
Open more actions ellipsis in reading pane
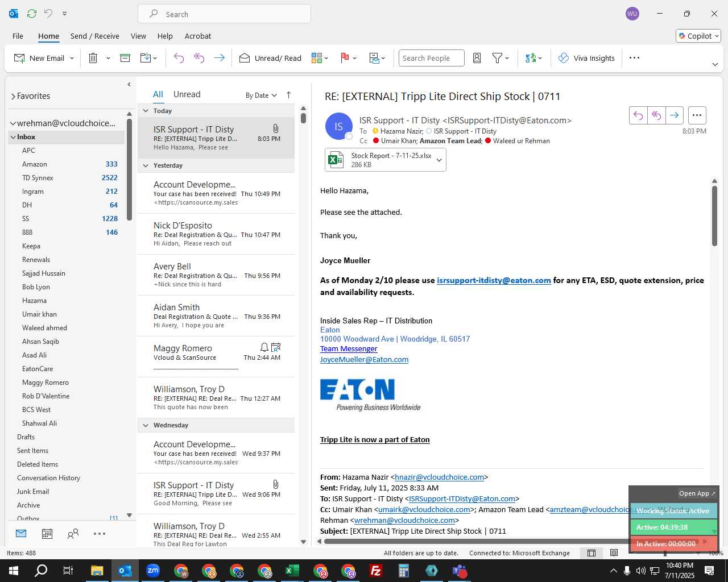pyautogui.click(x=697, y=115)
